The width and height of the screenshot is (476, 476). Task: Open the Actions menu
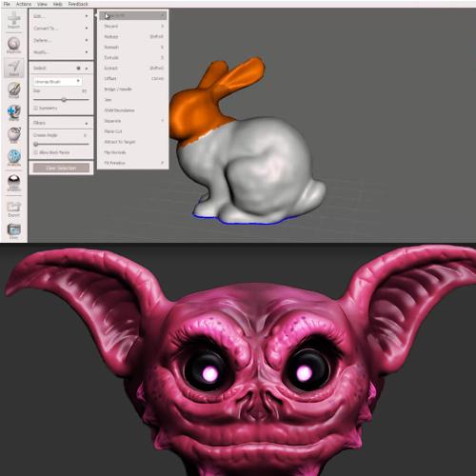tap(24, 4)
